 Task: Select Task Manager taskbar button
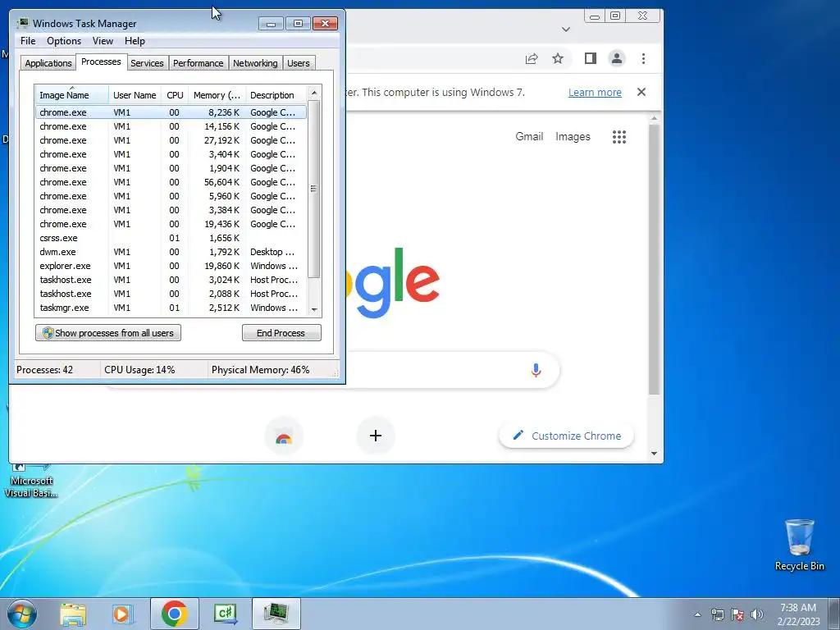tap(276, 614)
